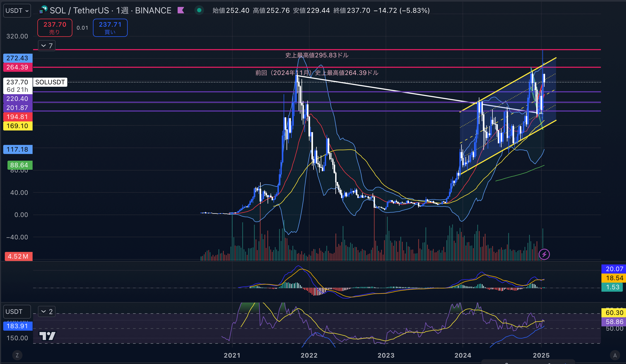The width and height of the screenshot is (626, 364).
Task: Click the 2025 time axis label
Action: tap(541, 355)
